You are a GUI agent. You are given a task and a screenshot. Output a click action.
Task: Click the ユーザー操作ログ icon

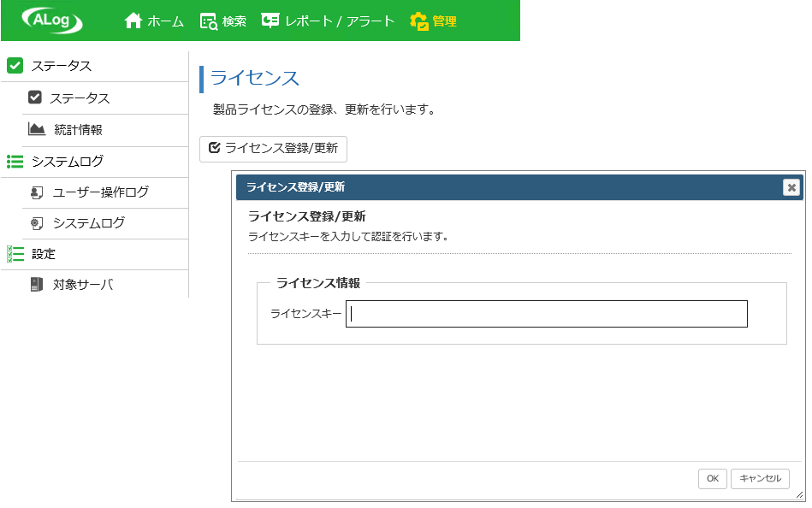pos(36,192)
